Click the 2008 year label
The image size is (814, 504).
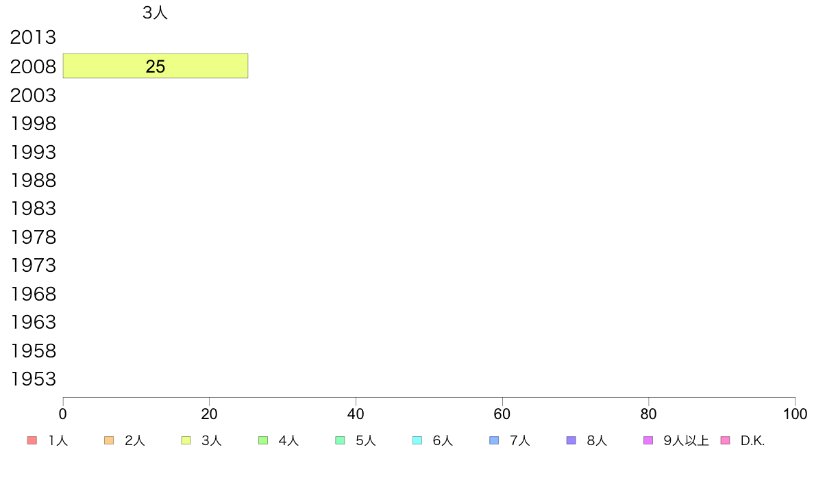[x=33, y=66]
